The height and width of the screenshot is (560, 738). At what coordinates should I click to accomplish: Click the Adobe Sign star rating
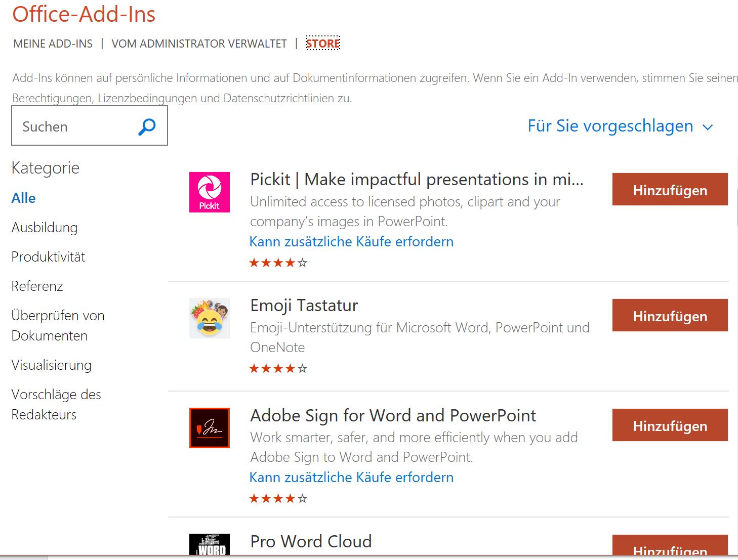point(278,498)
